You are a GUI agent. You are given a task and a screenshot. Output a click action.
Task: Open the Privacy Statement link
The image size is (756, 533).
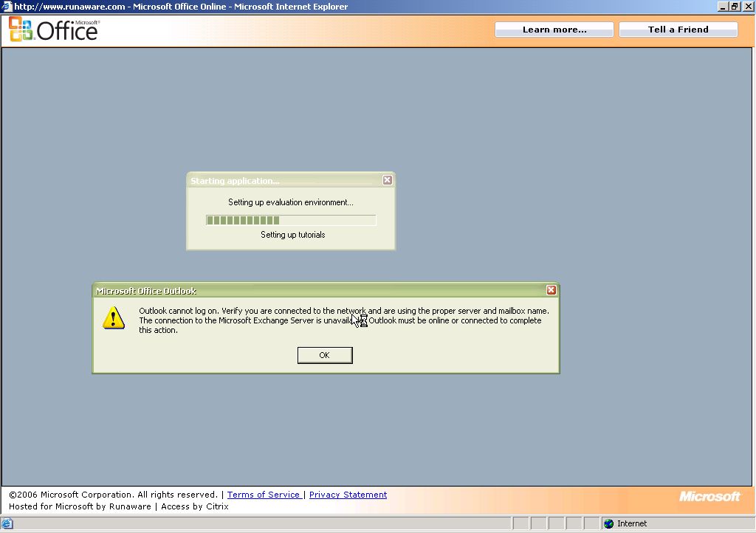[x=348, y=495]
